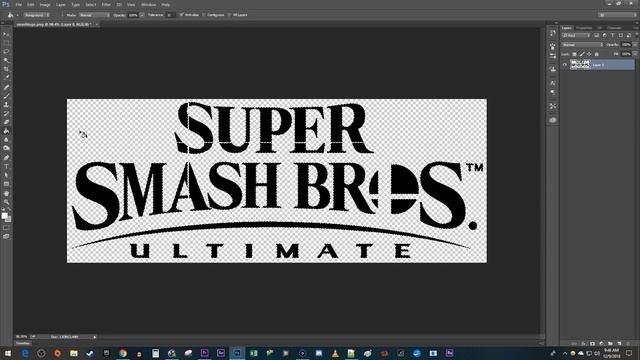
Task: Change the screen mode from the toolbar
Action: [6, 236]
